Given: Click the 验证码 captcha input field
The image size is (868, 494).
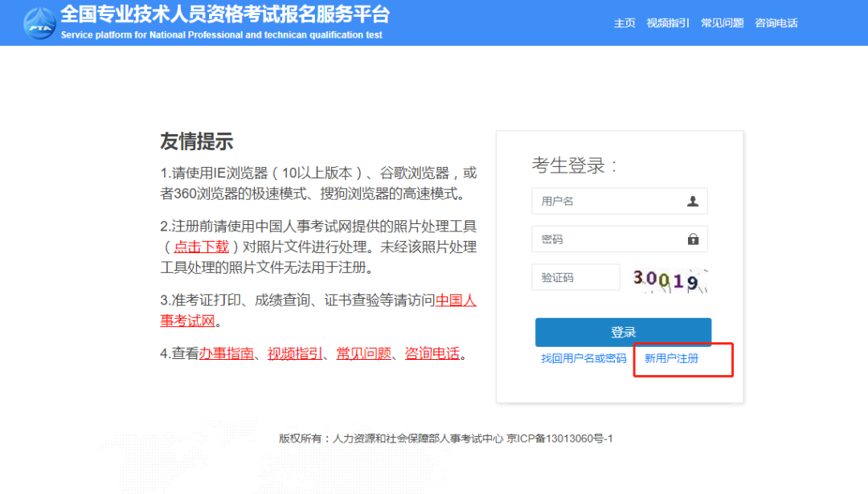Looking at the screenshot, I should point(575,276).
